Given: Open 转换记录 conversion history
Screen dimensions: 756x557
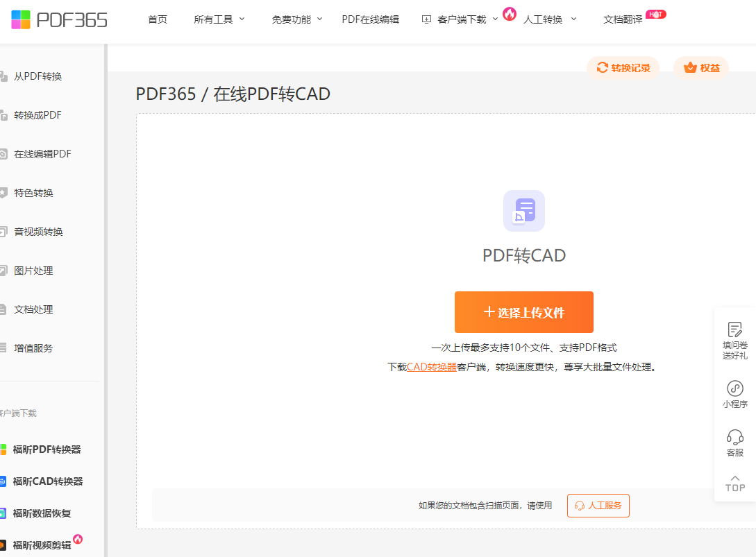Looking at the screenshot, I should (623, 68).
